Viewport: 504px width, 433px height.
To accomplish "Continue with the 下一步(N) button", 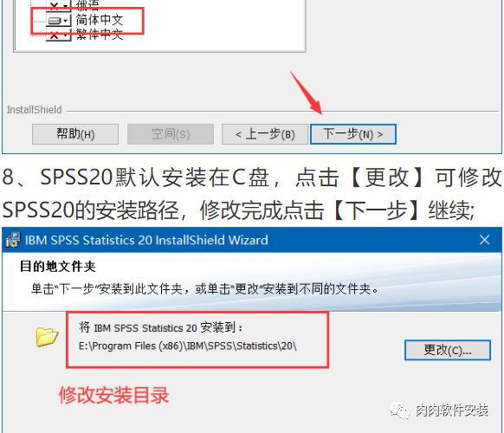I will (353, 134).
